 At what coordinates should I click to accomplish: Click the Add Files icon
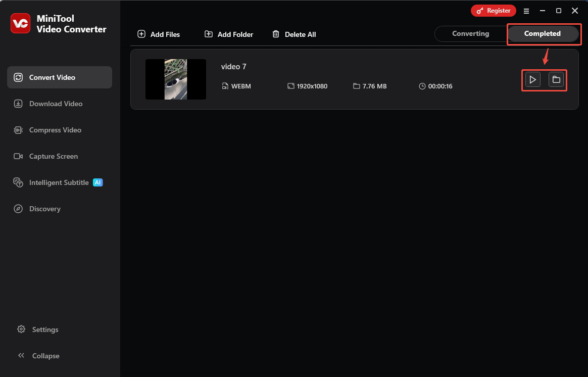coord(141,34)
